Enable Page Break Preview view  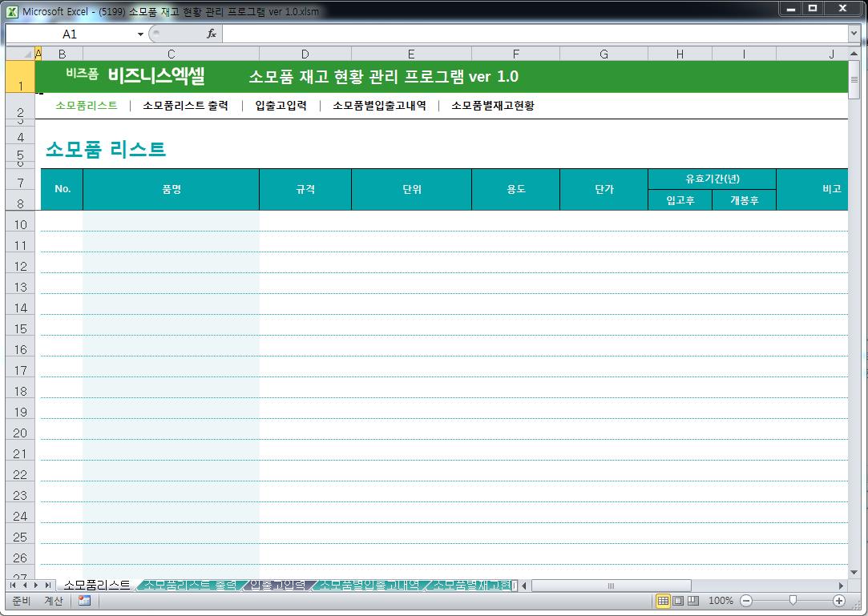click(x=693, y=601)
